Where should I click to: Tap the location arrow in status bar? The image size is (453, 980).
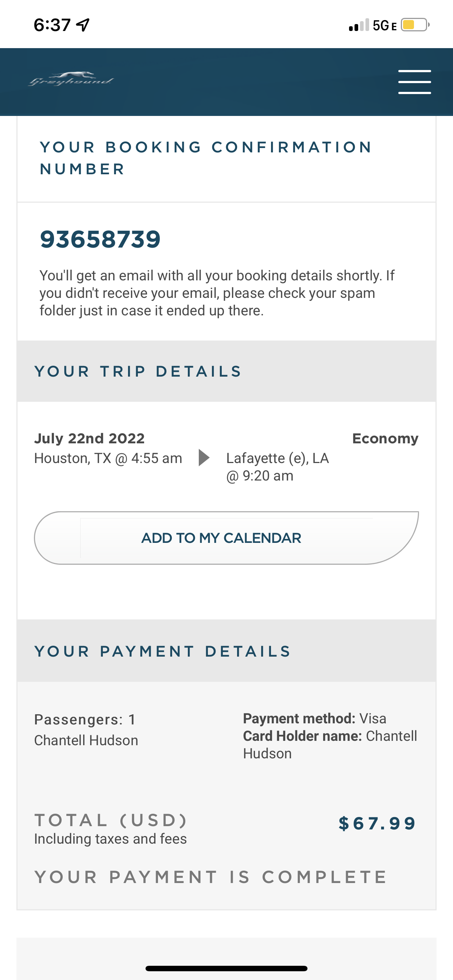(x=83, y=25)
